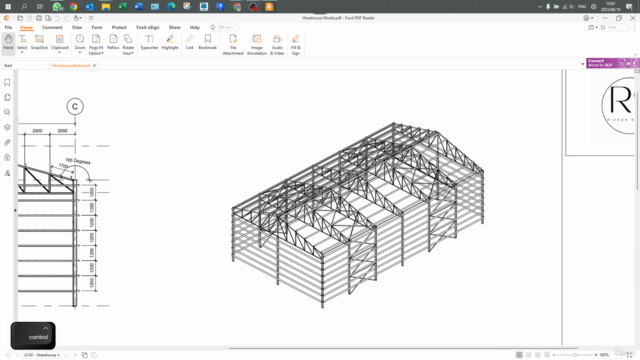Open the Image Annotation tool

pos(257,44)
